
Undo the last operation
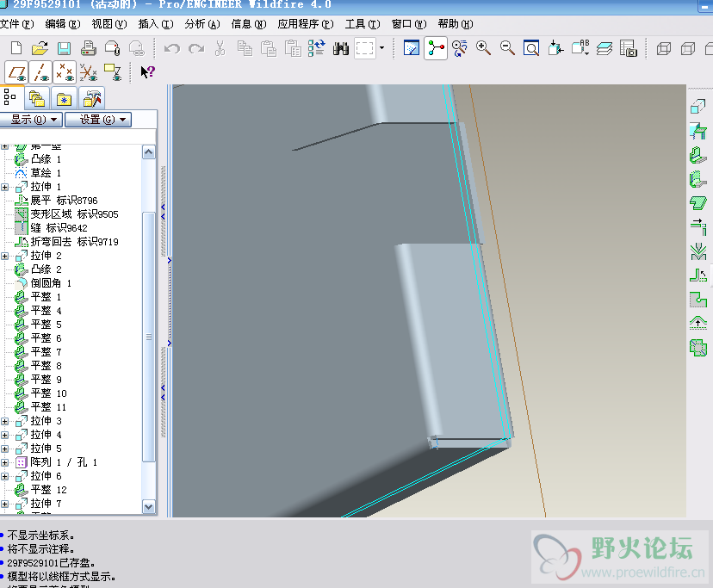tap(172, 48)
